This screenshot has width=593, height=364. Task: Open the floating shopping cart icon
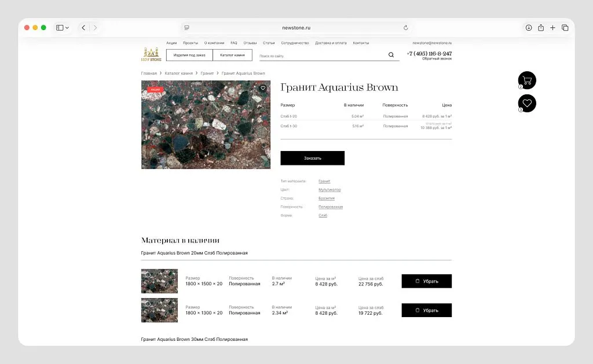527,80
